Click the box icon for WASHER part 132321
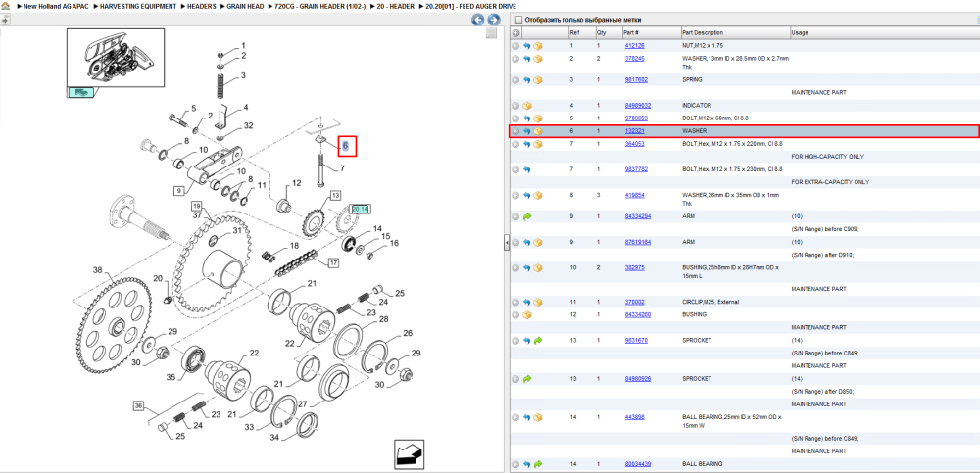This screenshot has width=980, height=473. pos(537,131)
